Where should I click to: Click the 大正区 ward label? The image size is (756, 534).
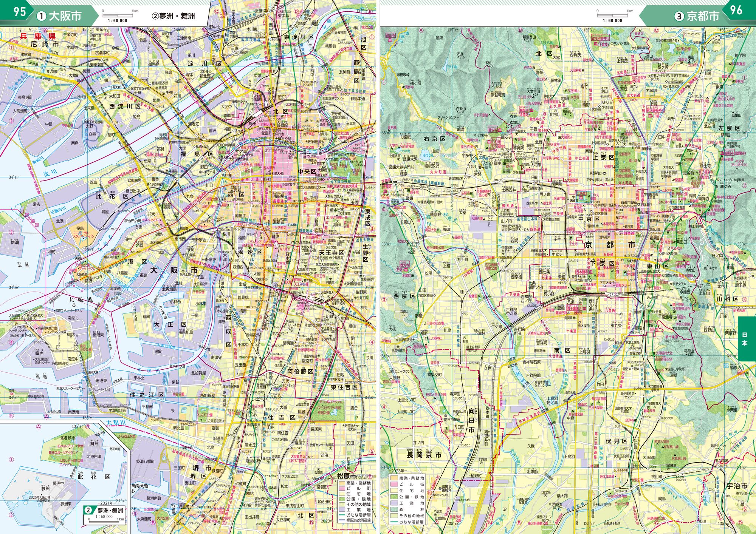point(170,324)
